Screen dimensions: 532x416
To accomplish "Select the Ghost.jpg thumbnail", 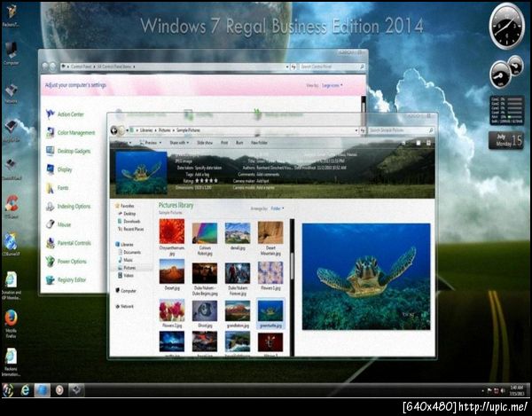I will [205, 314].
